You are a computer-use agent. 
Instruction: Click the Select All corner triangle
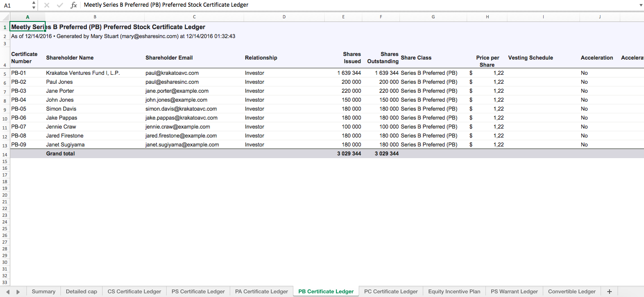tap(5, 17)
